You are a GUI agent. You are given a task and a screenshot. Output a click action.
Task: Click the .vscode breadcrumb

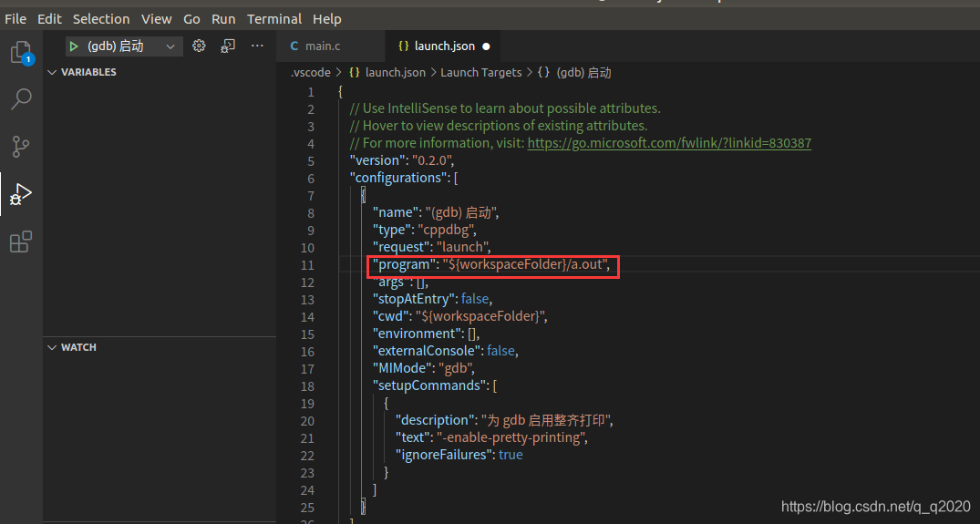pos(311,72)
